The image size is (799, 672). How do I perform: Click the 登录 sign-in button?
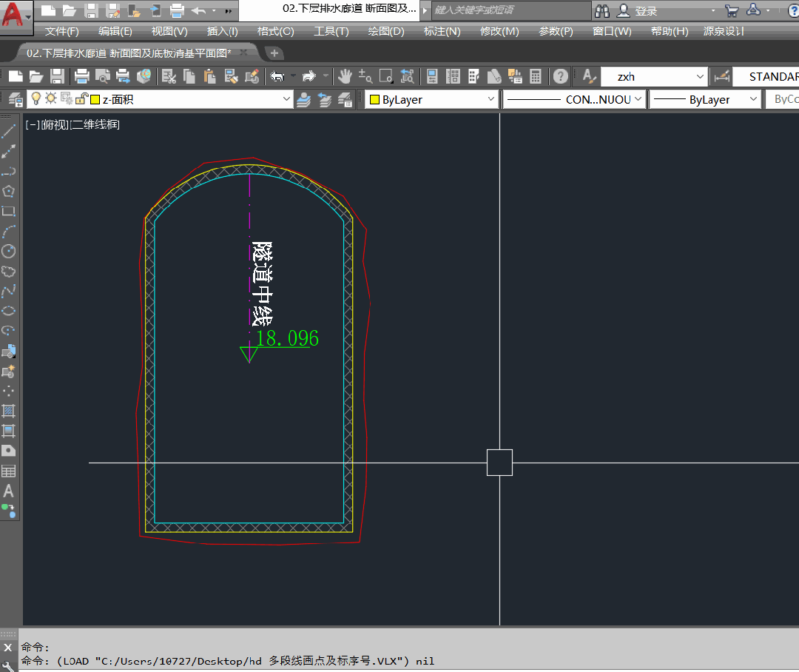(x=645, y=11)
